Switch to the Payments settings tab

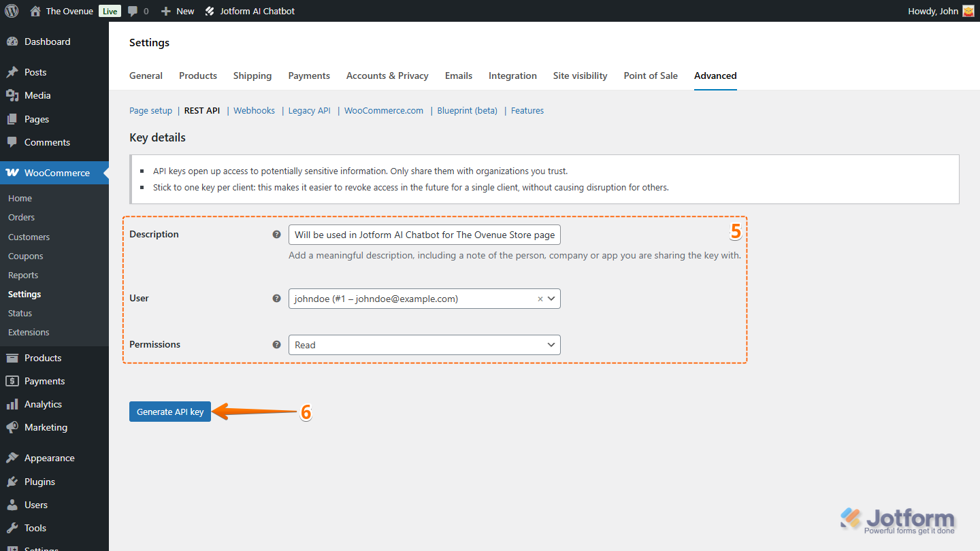(x=309, y=76)
